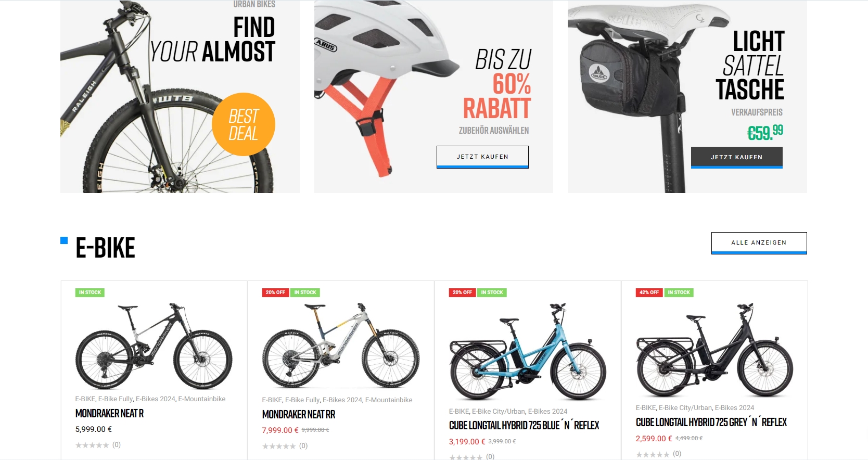Click the blue Cube Longtail bike image
Viewport: 868px width, 460px height.
pos(528,351)
